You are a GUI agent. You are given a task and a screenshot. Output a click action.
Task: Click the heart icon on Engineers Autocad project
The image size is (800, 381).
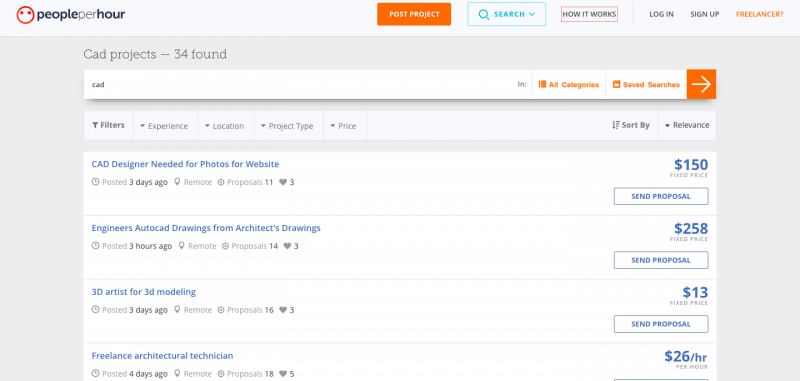pyautogui.click(x=287, y=246)
